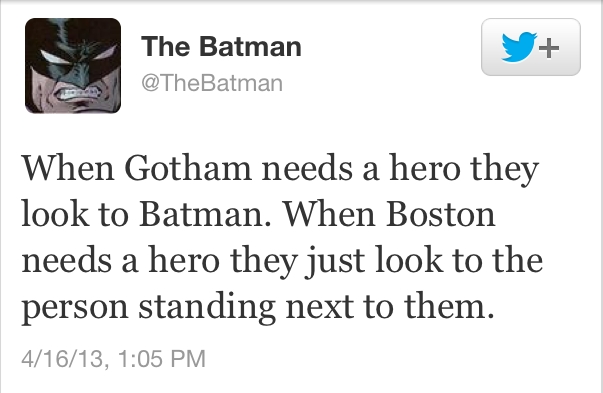Viewport: 603px width, 393px height.
Task: Open the @TheBatman handle link
Action: click(x=212, y=83)
